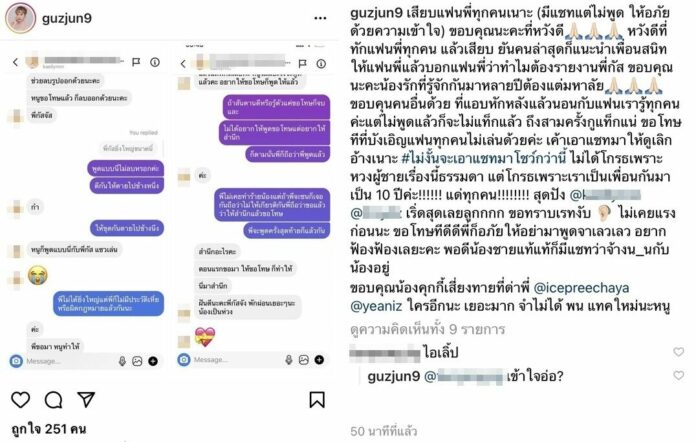Tap info icon in right chat header

point(321,64)
